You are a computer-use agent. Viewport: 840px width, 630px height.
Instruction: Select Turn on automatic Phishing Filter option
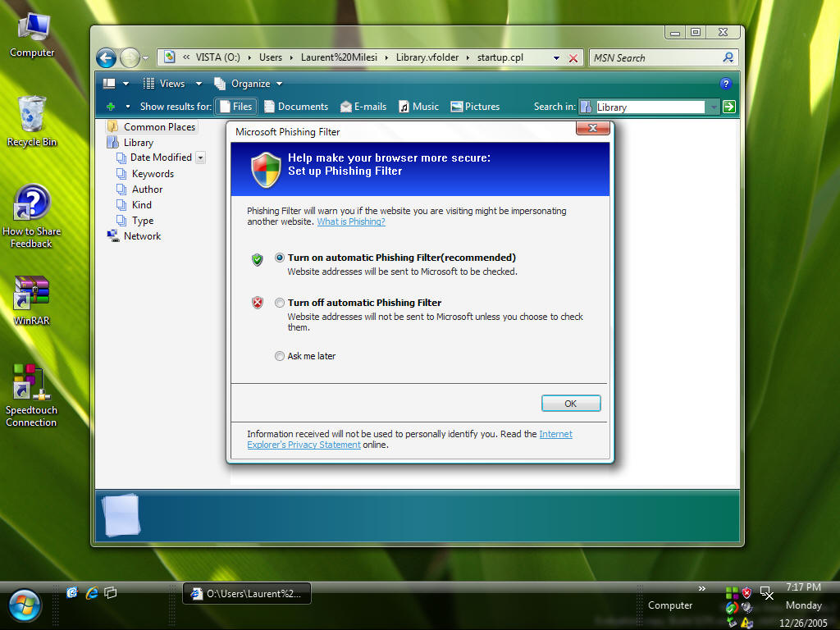click(280, 258)
